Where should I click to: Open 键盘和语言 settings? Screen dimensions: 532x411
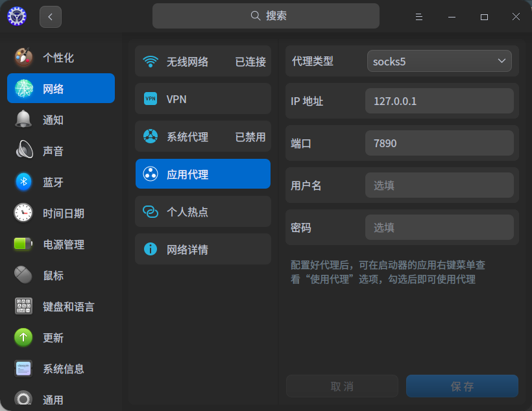pos(61,307)
